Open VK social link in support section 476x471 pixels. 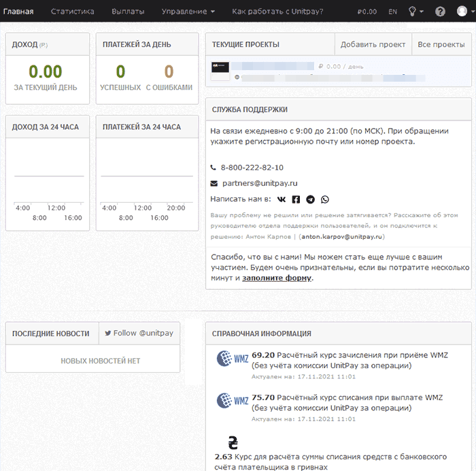click(x=282, y=199)
